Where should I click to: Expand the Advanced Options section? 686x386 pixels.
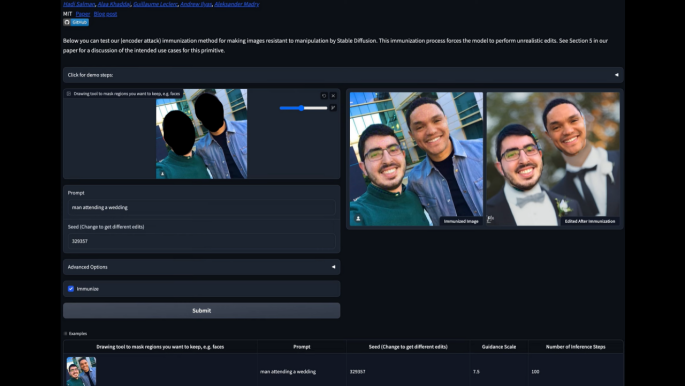202,267
